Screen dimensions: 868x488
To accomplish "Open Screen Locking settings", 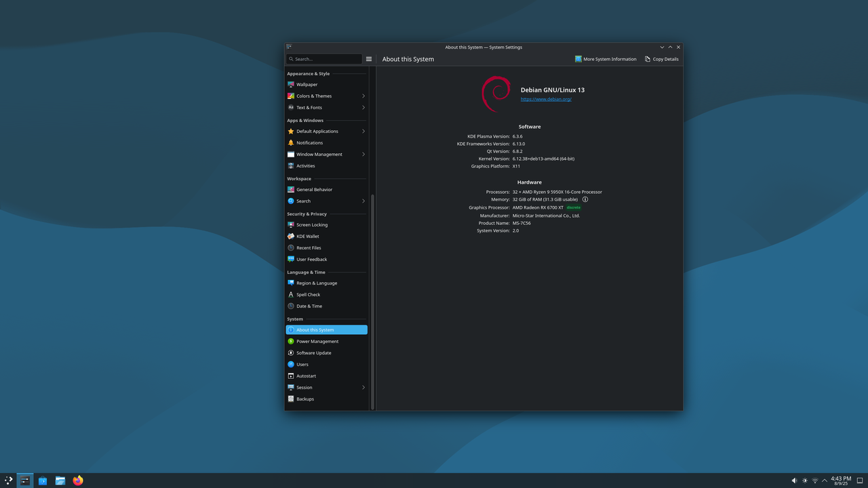I will click(x=326, y=225).
